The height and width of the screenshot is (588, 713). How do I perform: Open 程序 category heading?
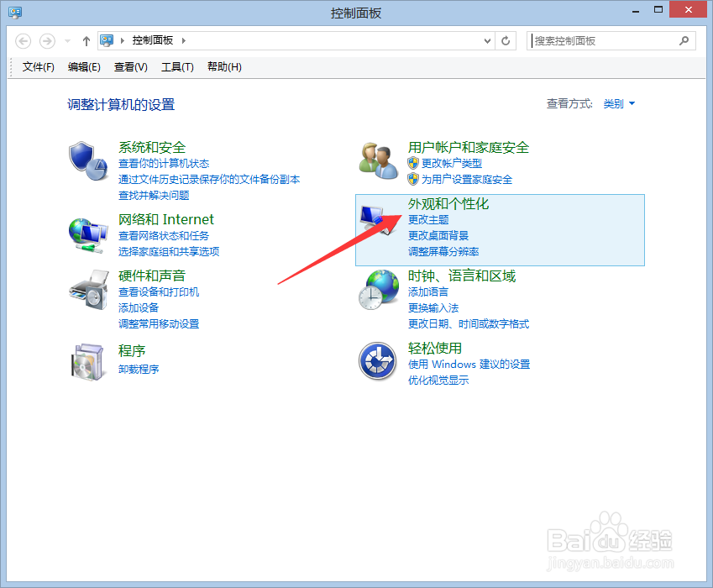coord(132,350)
